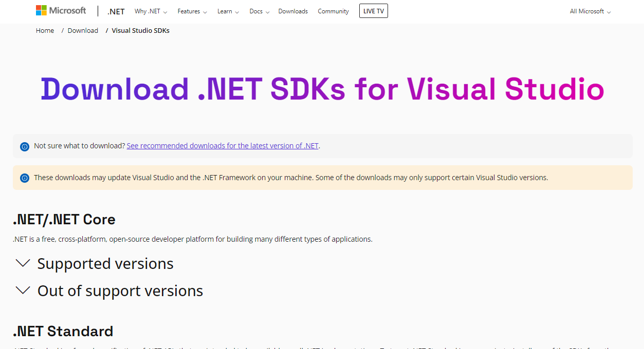
Task: Click info icon in the Visual Studio update warning
Action: coord(25,178)
